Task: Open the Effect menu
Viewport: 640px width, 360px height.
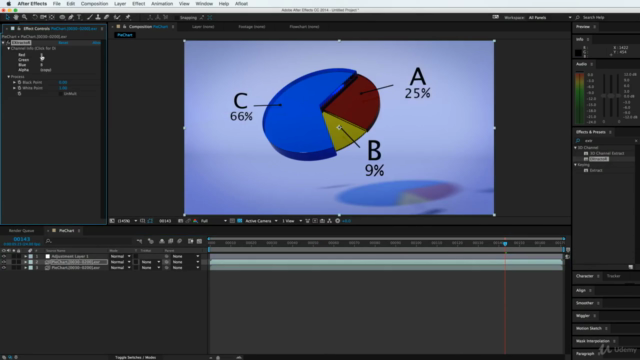Action: 138,4
